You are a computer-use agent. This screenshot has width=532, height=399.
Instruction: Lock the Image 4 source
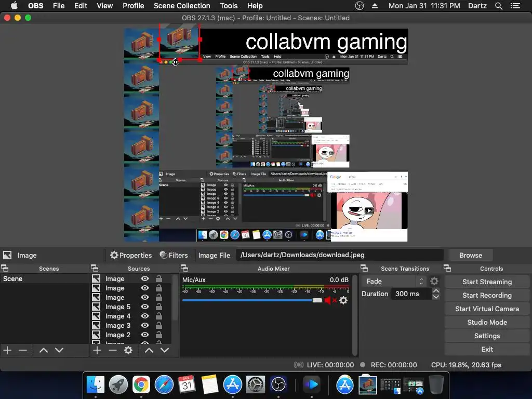coord(159,316)
